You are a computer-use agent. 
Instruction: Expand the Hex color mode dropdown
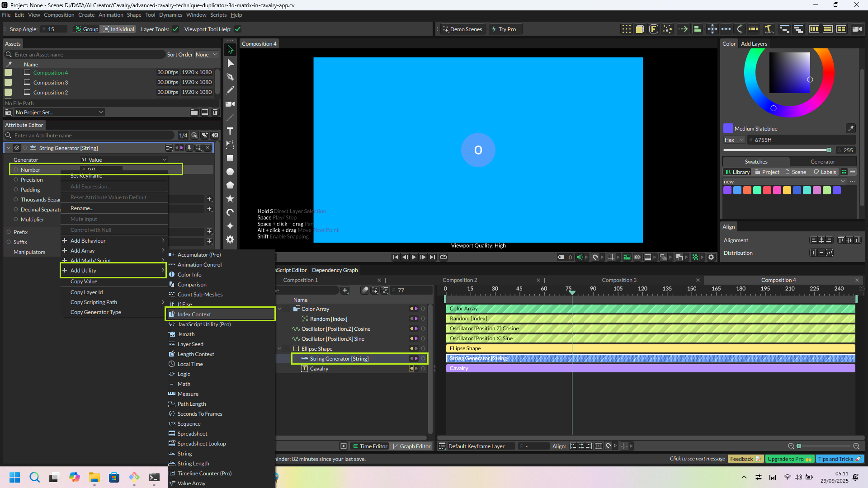(734, 140)
